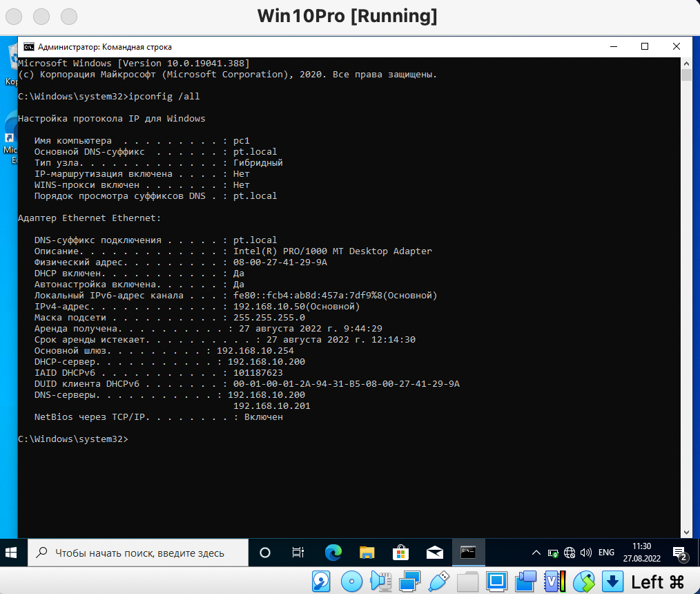Click the subnet mask 255.255.255.0

269,318
